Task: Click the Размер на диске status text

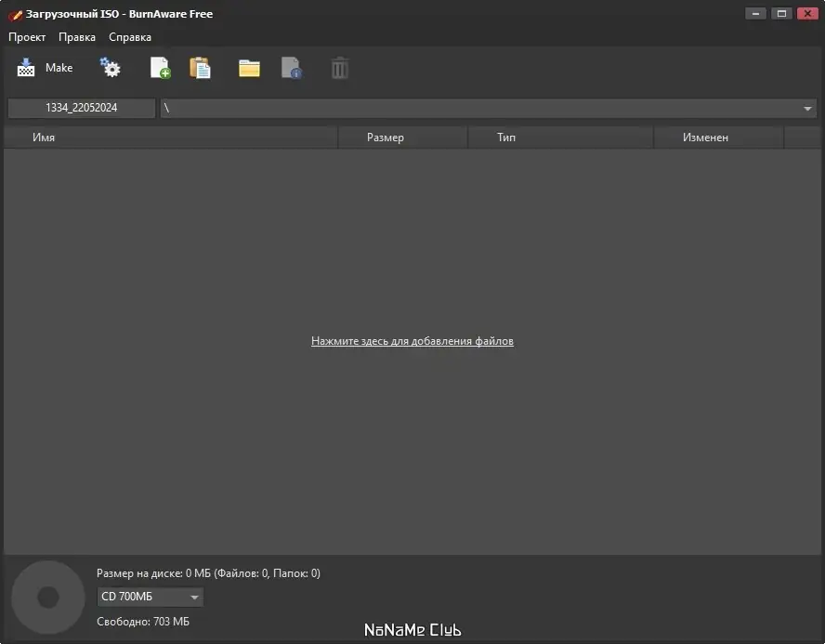Action: click(208, 573)
